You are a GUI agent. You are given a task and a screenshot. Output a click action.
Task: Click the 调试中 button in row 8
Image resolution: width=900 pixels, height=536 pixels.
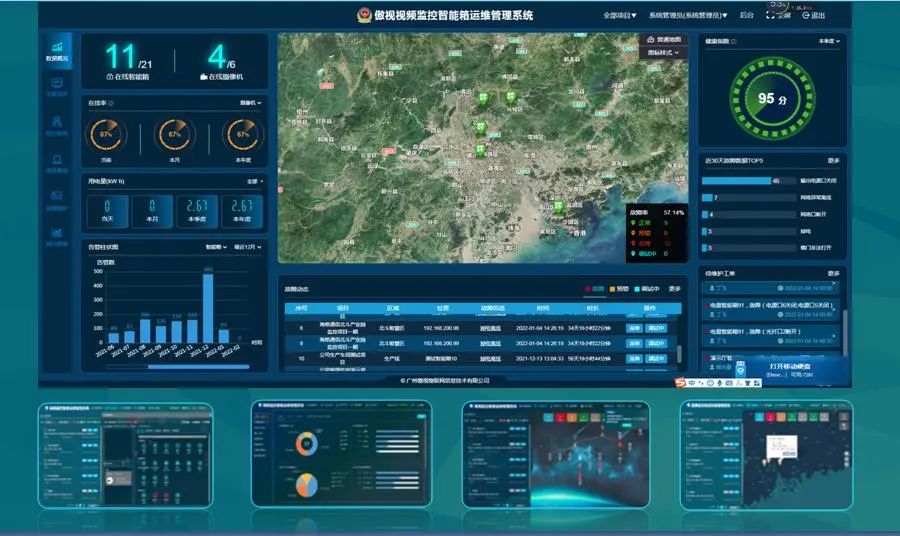655,328
